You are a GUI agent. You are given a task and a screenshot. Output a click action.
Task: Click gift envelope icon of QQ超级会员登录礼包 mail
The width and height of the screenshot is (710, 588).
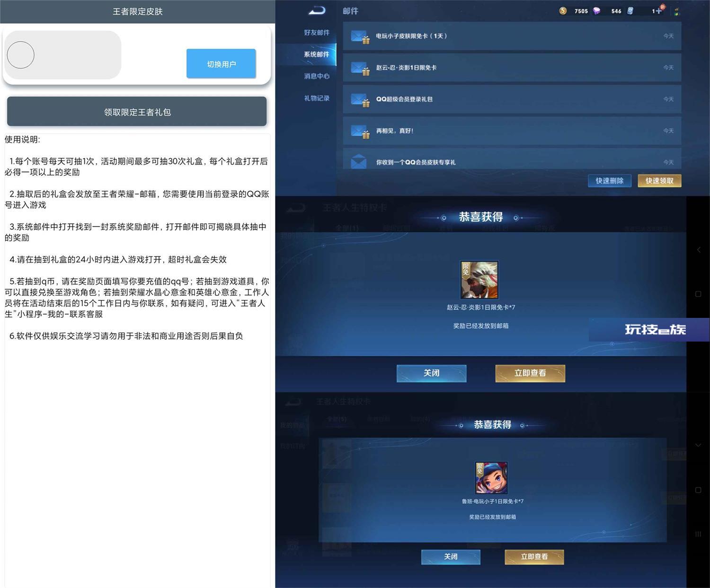pos(360,100)
